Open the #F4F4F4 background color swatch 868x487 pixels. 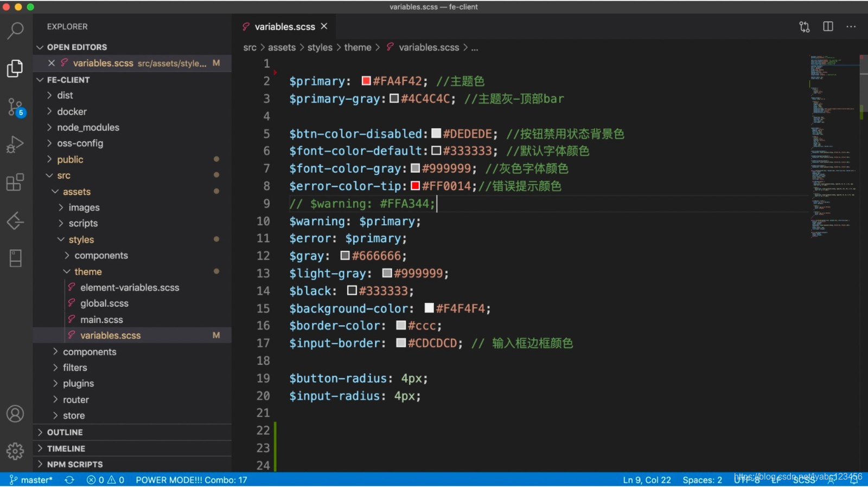click(429, 308)
